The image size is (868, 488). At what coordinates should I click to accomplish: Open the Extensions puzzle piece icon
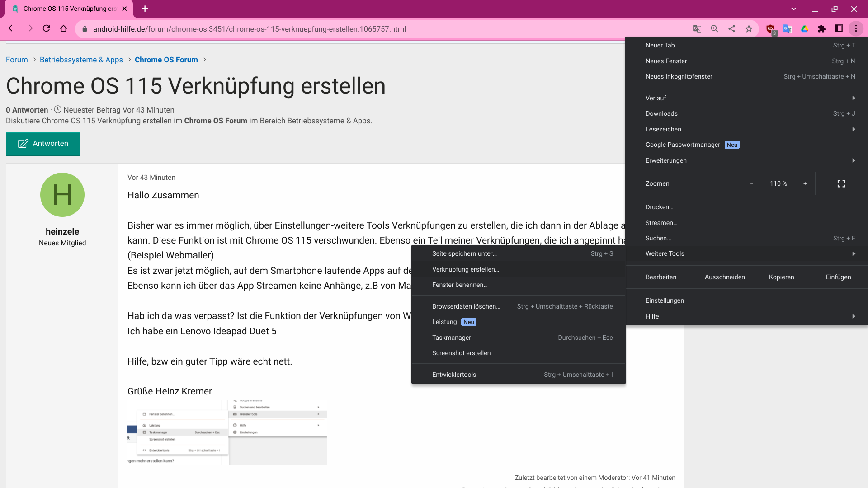pyautogui.click(x=821, y=29)
